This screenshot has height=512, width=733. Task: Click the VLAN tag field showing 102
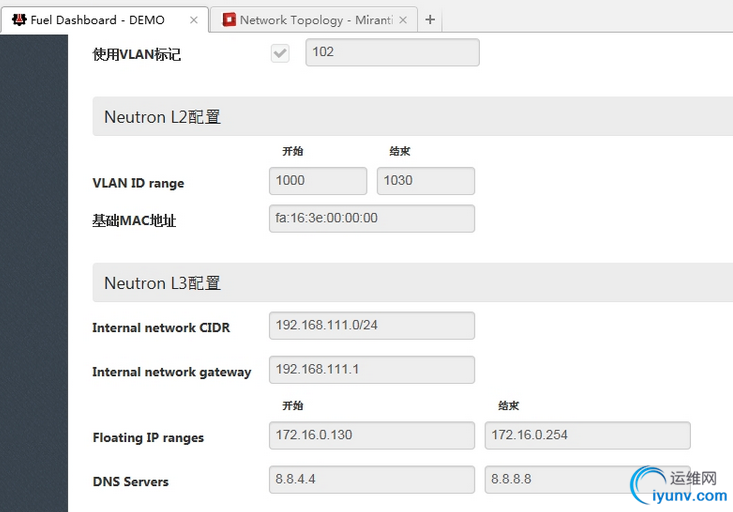pos(392,52)
